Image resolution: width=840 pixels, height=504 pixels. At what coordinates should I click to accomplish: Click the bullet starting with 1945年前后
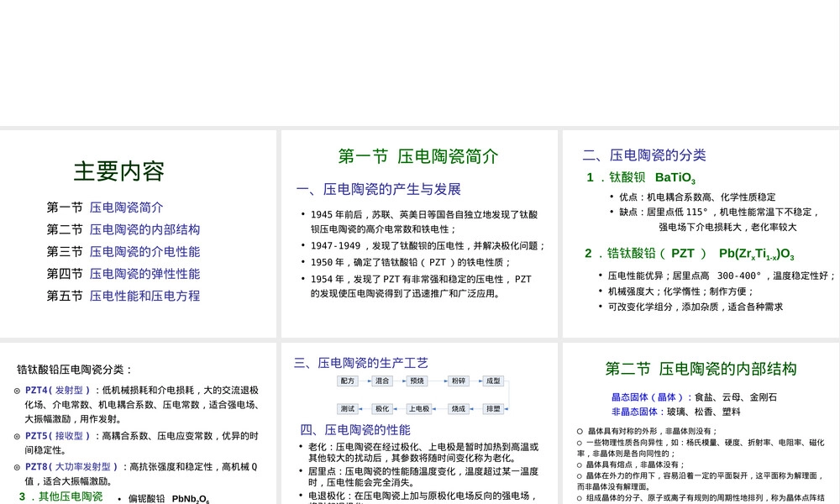pos(423,222)
